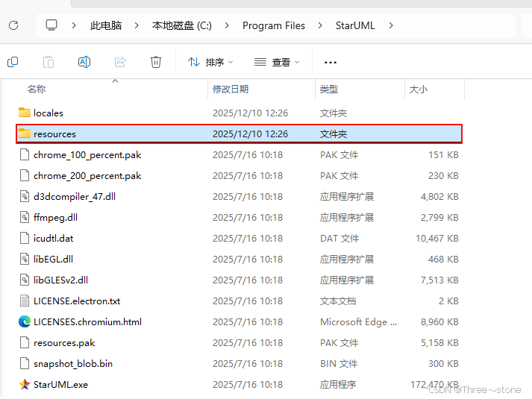Image resolution: width=532 pixels, height=399 pixels.
Task: Select libGLESv2.dll file name
Action: (x=60, y=280)
